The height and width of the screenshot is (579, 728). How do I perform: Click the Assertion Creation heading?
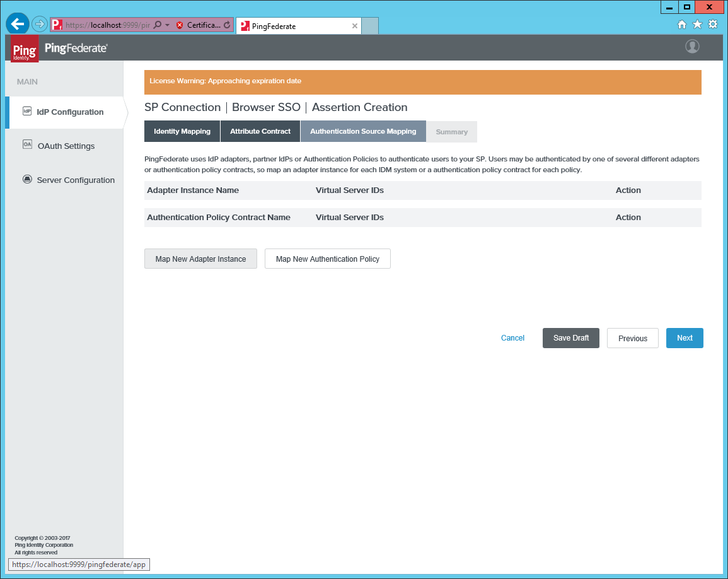tap(360, 107)
